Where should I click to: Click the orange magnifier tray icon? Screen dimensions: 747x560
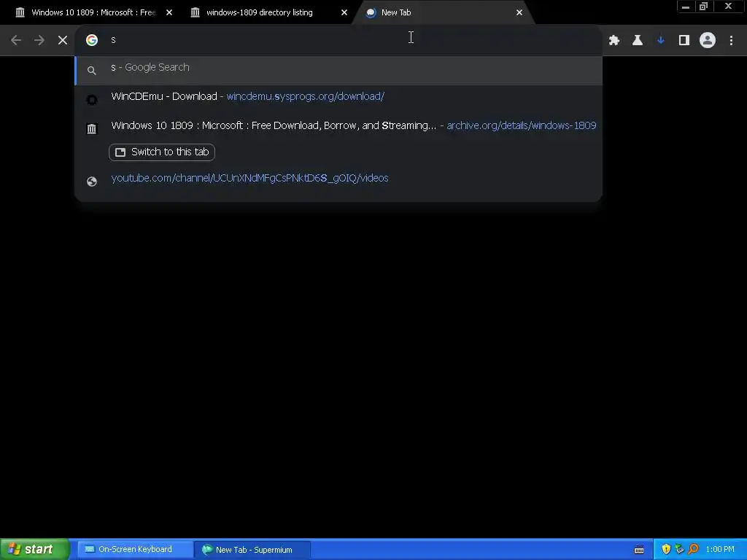[693, 550]
